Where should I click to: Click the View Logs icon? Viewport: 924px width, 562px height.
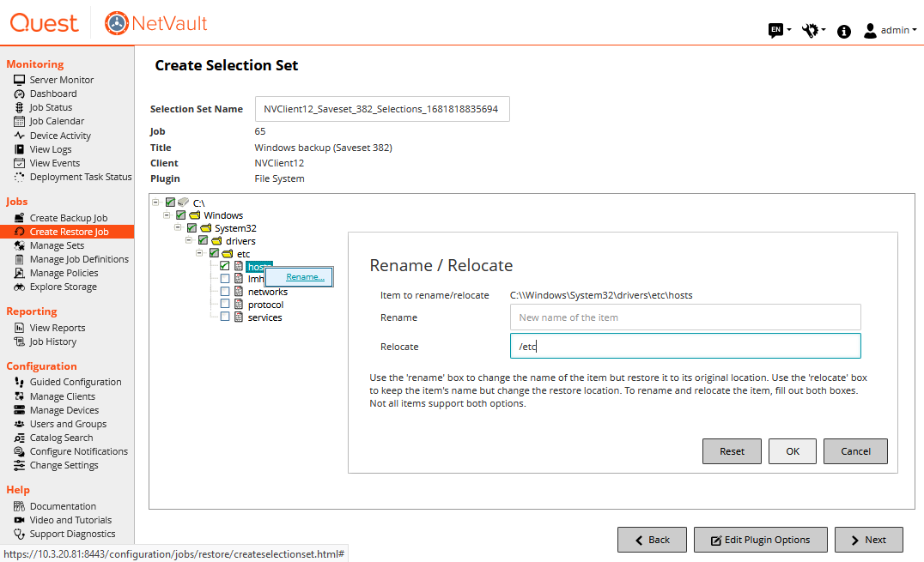click(19, 149)
